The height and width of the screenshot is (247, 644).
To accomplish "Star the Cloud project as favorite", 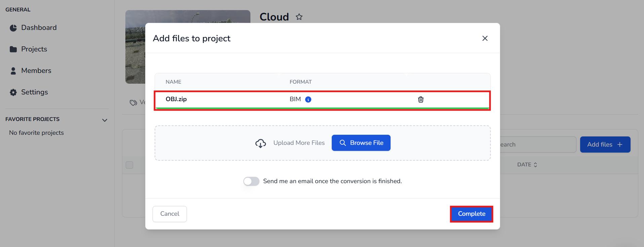I will [299, 17].
